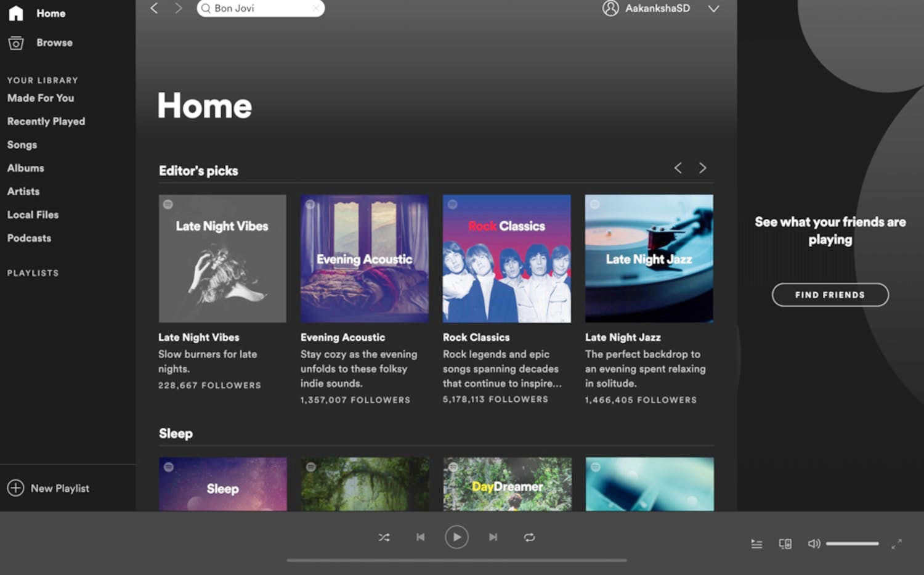The height and width of the screenshot is (575, 924).
Task: Skip to next track
Action: pyautogui.click(x=493, y=537)
